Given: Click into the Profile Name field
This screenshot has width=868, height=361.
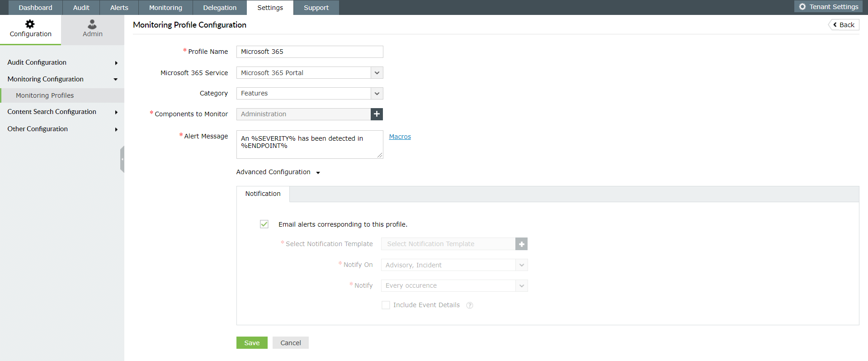Looking at the screenshot, I should 310,52.
